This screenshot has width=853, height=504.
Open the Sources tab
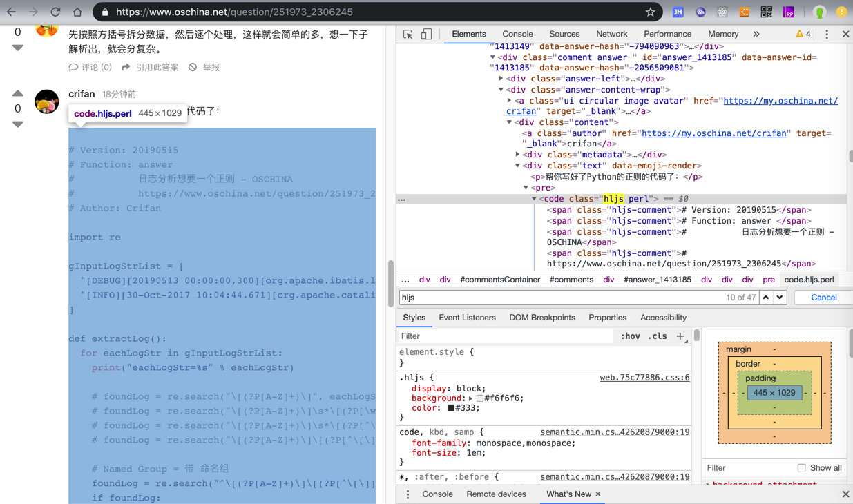pyautogui.click(x=564, y=34)
